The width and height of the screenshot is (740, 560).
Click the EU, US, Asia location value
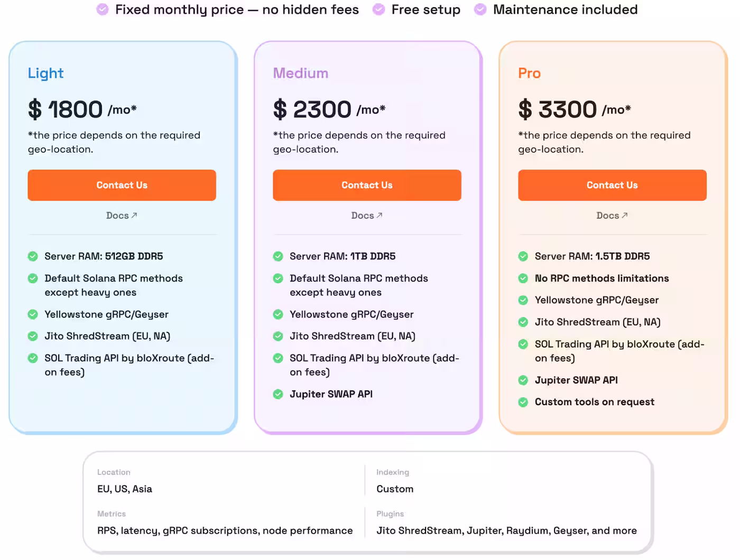pos(125,489)
